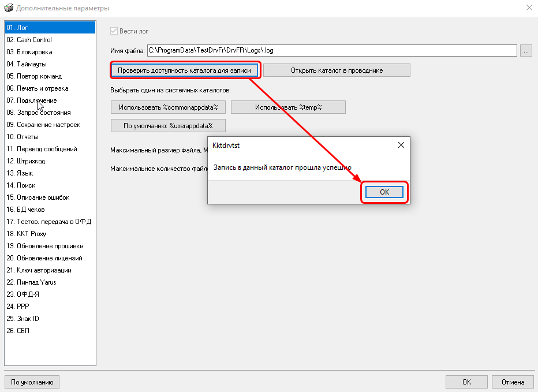Screen dimensions: 538x392
Task: Click 'Использовать %temp%' button
Action: tap(288, 107)
